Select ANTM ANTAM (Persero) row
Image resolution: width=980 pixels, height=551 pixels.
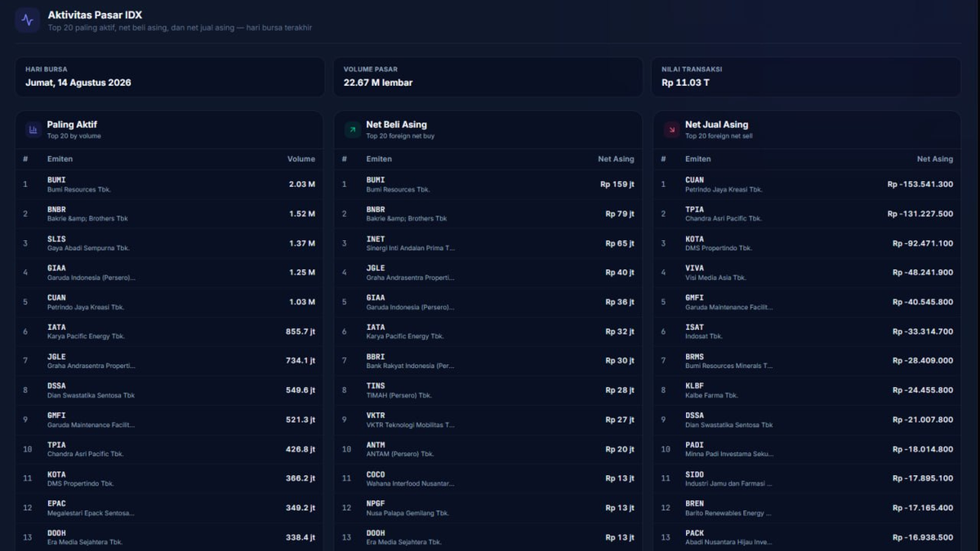(x=488, y=449)
